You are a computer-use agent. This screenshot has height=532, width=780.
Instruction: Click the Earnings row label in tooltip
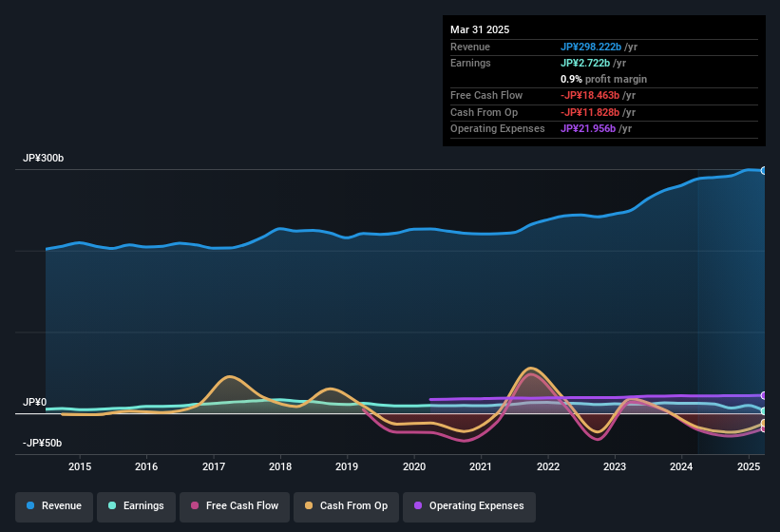click(470, 63)
